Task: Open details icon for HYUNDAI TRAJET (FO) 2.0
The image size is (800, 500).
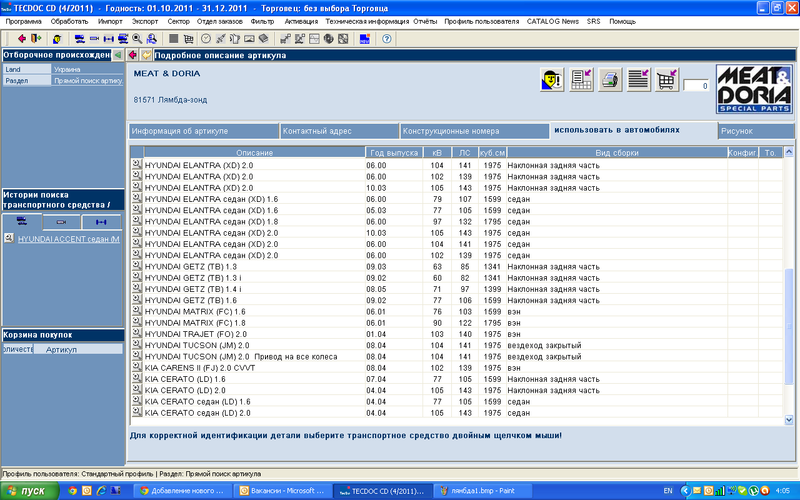Action: click(x=137, y=334)
